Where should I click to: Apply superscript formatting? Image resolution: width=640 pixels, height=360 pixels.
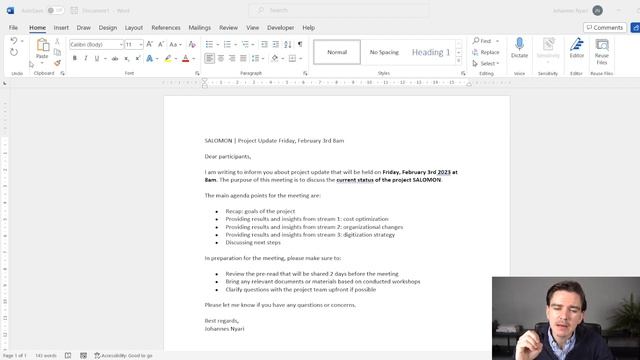pyautogui.click(x=138, y=59)
